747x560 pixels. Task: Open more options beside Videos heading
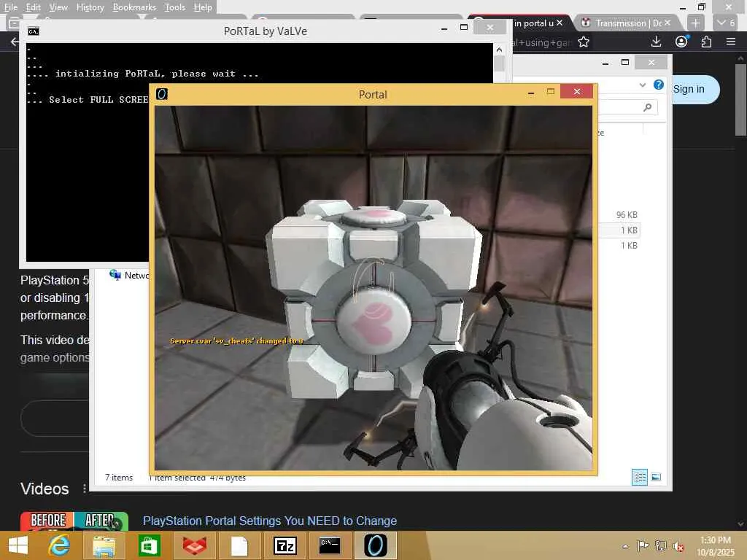pos(85,489)
